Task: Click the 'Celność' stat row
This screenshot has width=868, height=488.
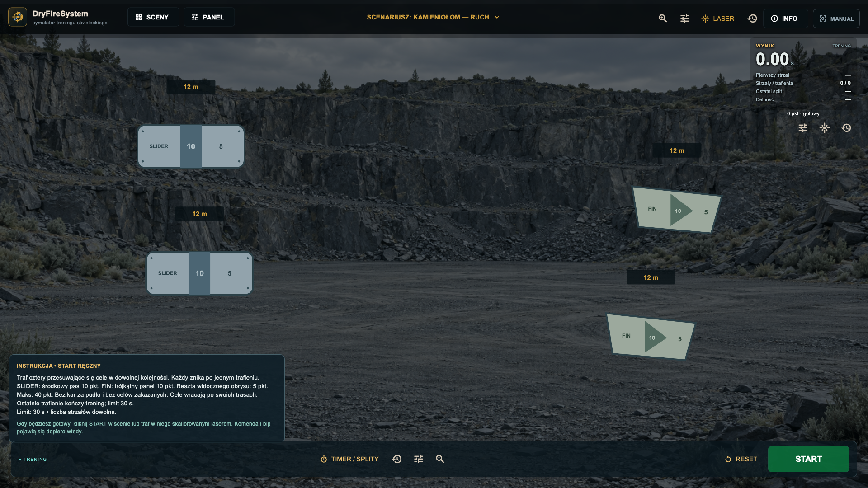Action: pyautogui.click(x=803, y=99)
